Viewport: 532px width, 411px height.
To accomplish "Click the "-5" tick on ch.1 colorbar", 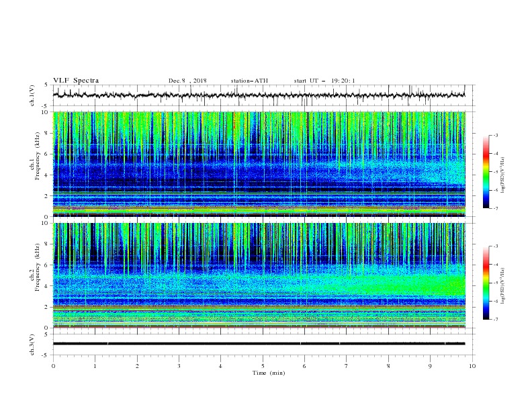I will pos(496,172).
